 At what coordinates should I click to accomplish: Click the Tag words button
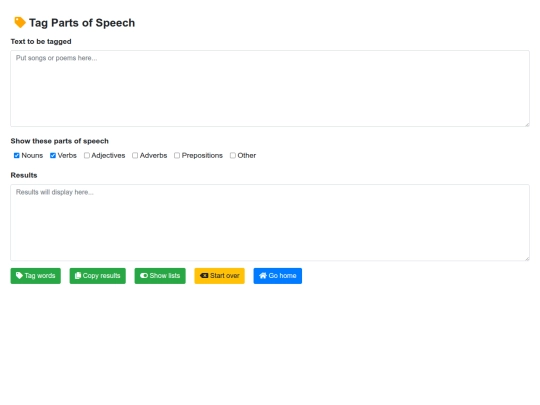35,276
